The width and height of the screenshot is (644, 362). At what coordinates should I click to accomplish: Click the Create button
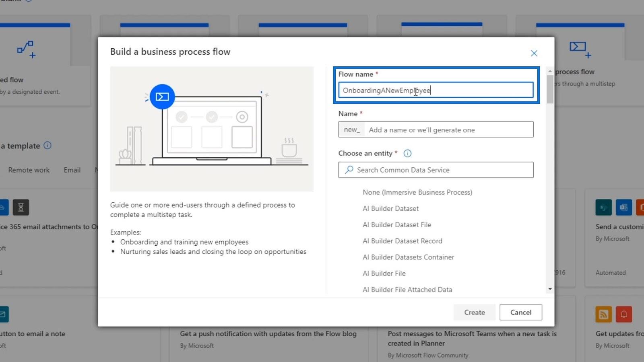click(x=475, y=312)
